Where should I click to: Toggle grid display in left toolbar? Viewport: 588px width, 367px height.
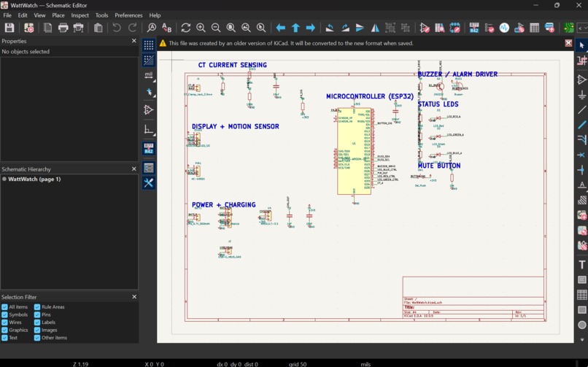(149, 45)
